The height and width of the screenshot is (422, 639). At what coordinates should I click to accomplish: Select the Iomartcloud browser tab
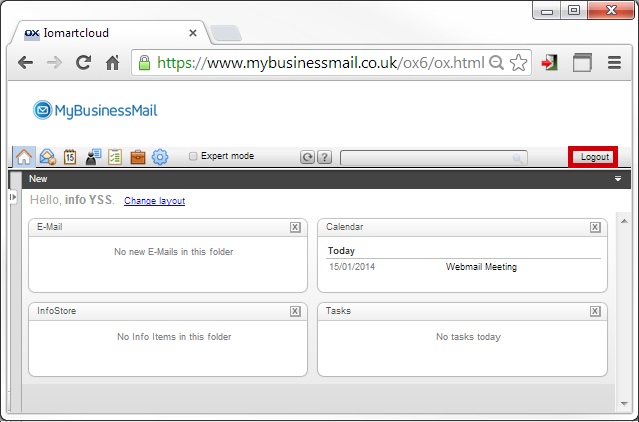pos(110,33)
